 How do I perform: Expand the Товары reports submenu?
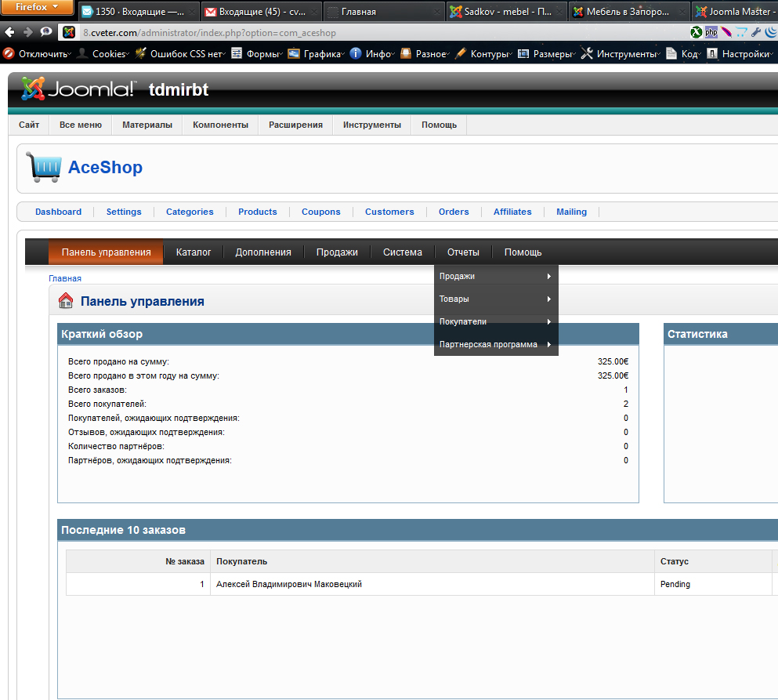click(x=495, y=299)
